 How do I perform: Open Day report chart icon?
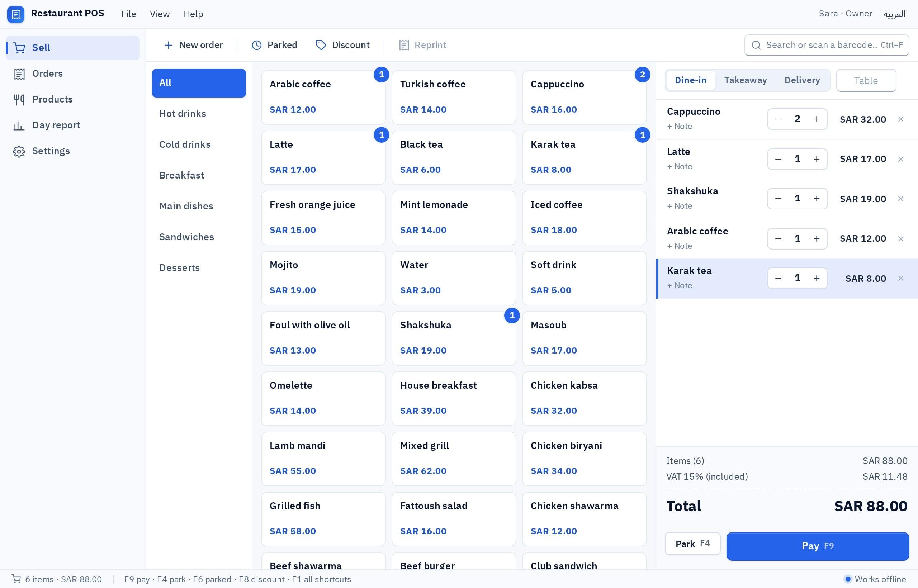click(19, 125)
